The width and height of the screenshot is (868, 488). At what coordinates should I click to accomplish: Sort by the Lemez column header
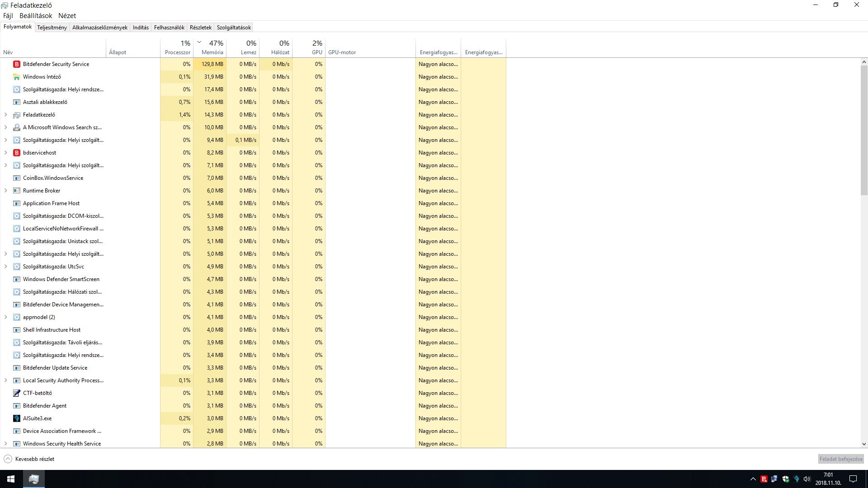click(243, 48)
